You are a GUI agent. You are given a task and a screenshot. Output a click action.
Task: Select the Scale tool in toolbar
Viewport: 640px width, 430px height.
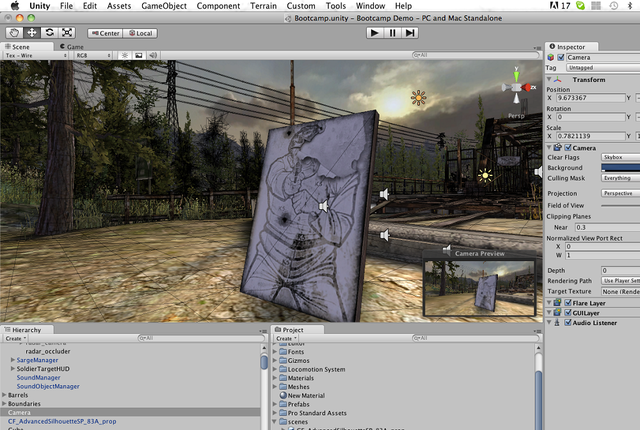pos(66,32)
